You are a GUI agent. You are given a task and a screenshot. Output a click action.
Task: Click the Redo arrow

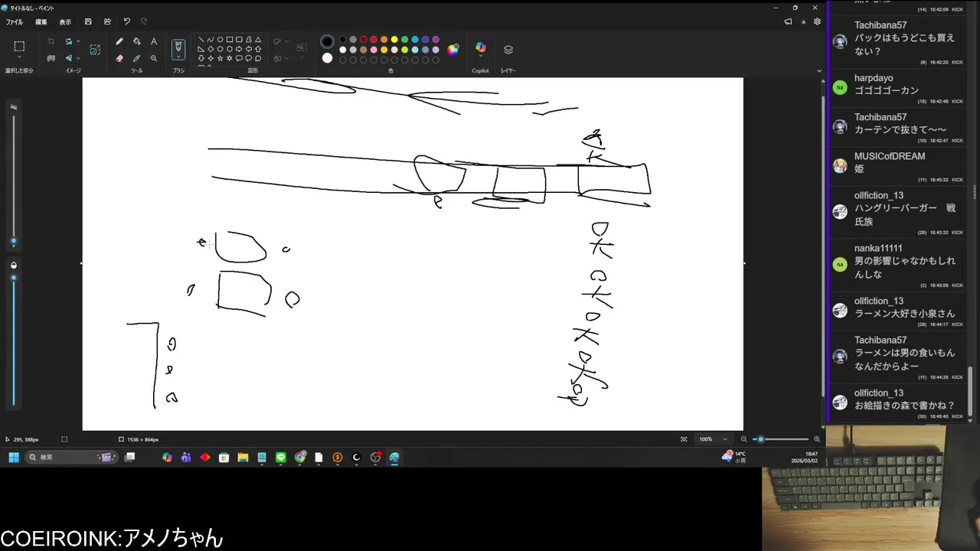point(144,21)
